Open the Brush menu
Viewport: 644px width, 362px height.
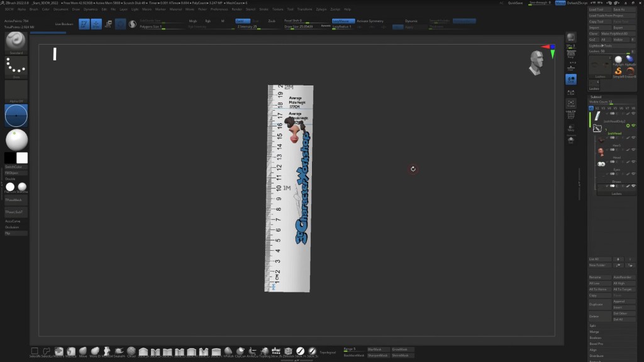coord(34,9)
